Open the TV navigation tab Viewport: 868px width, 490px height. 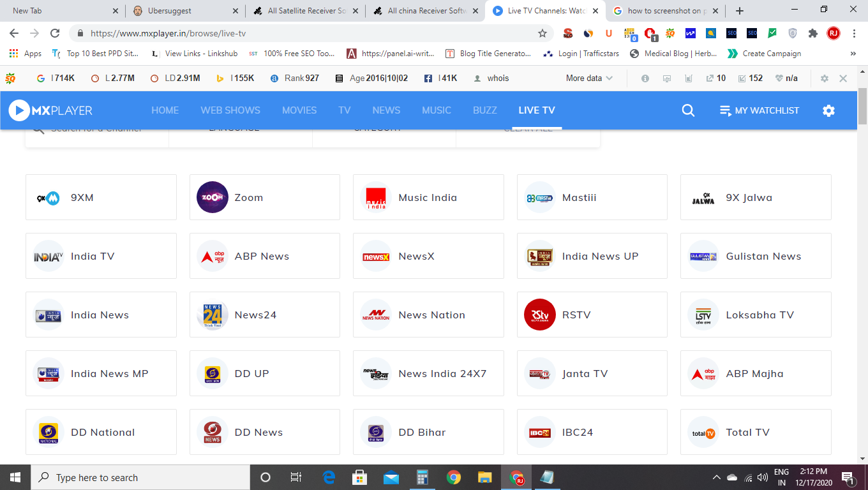(x=345, y=110)
